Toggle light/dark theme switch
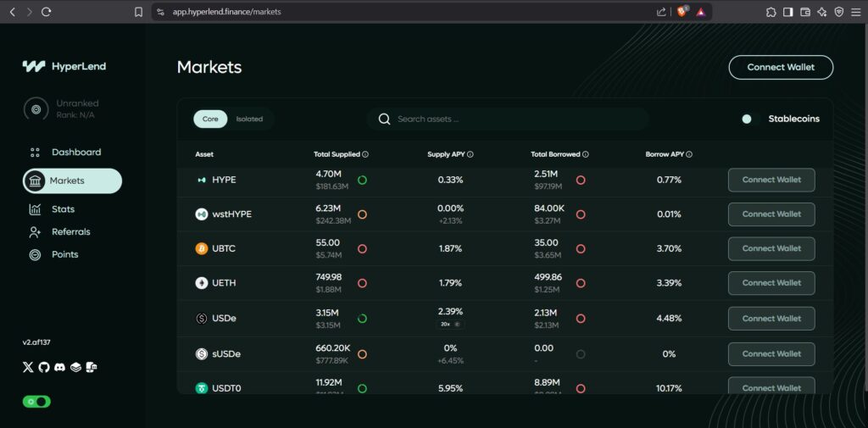This screenshot has height=428, width=868. (36, 402)
